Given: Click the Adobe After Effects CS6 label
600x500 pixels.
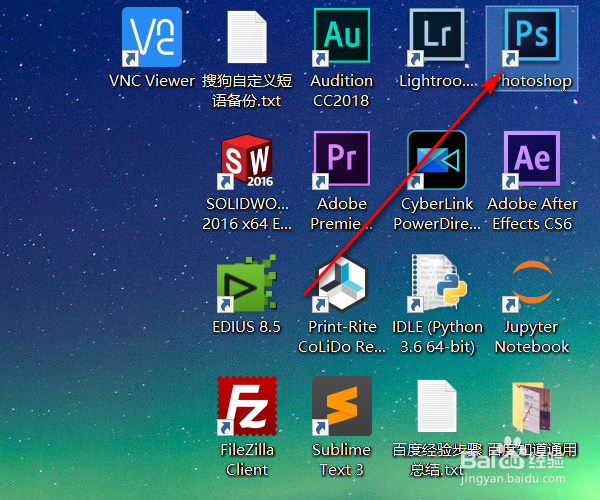Looking at the screenshot, I should 532,213.
